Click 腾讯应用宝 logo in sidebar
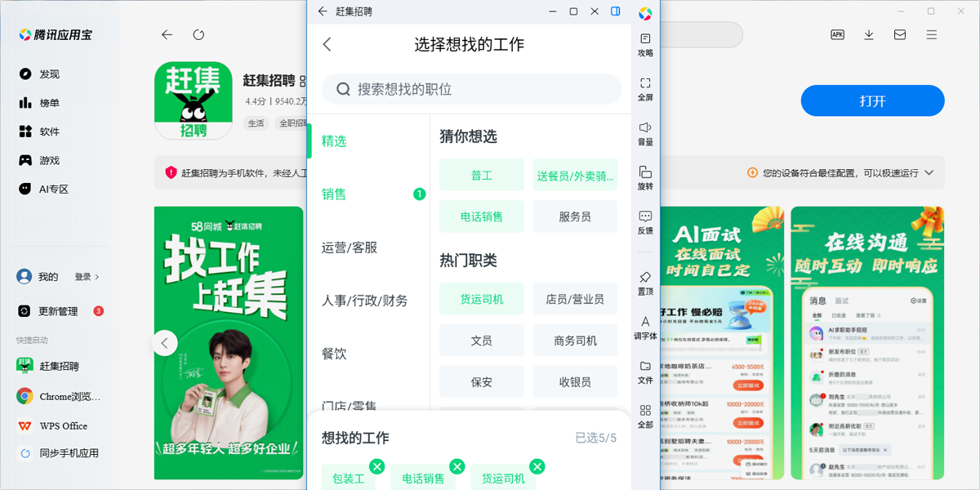The height and width of the screenshot is (490, 980). click(56, 35)
